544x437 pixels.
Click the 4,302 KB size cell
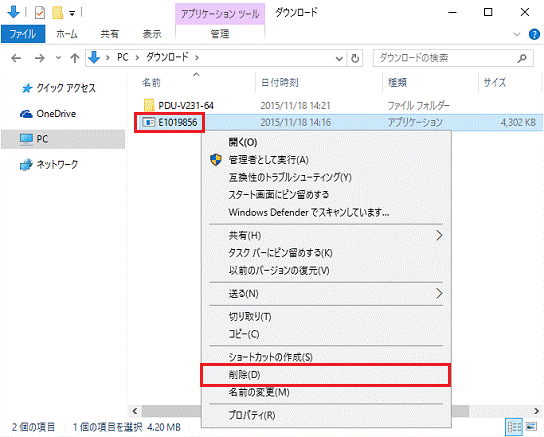[518, 122]
